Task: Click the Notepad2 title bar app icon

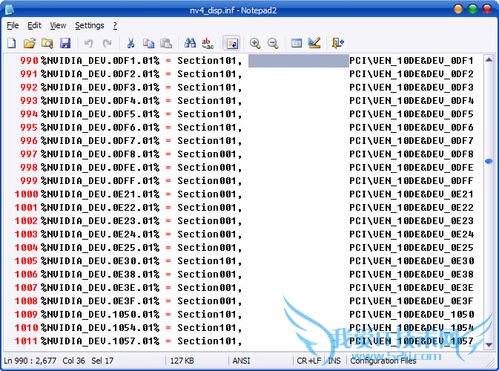Action: [10, 9]
